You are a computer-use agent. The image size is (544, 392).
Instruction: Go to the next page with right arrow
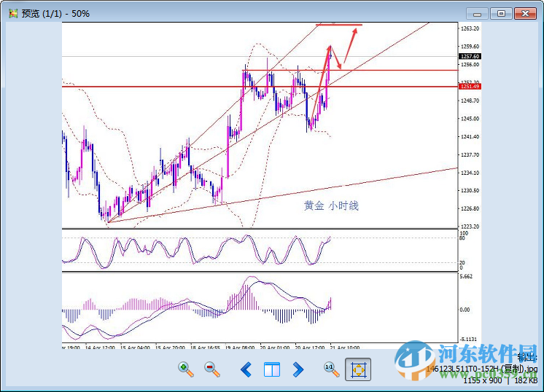tap(298, 369)
